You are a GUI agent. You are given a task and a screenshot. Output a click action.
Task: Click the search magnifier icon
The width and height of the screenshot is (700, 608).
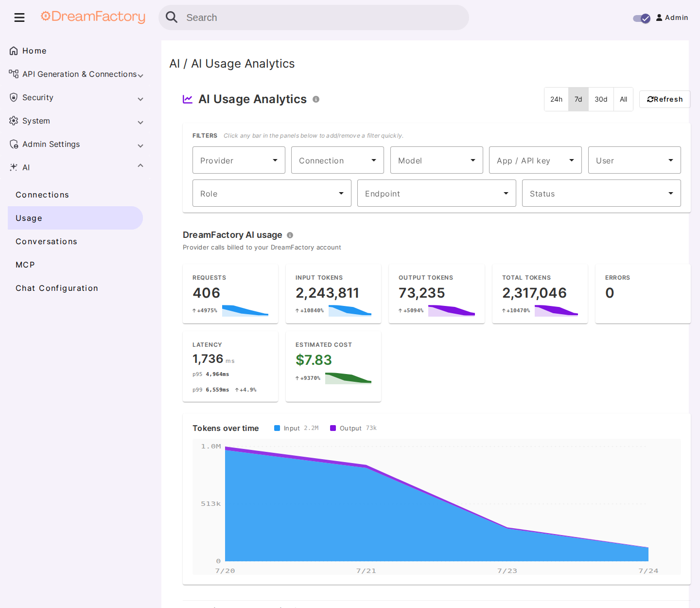[172, 18]
